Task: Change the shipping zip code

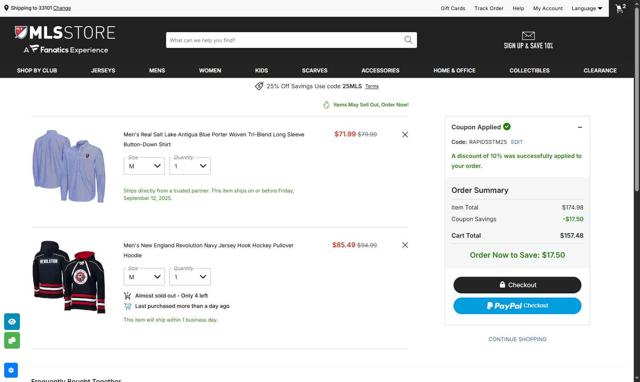Action: (62, 8)
